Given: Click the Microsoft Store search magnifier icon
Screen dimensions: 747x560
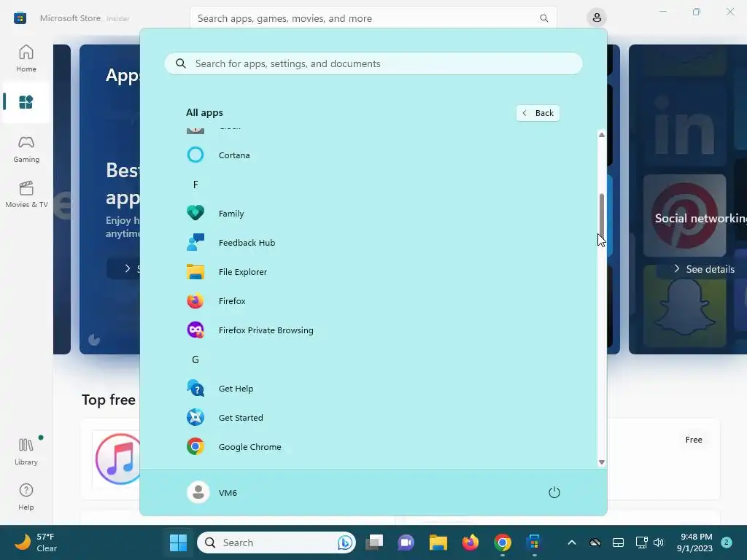Looking at the screenshot, I should [x=543, y=18].
